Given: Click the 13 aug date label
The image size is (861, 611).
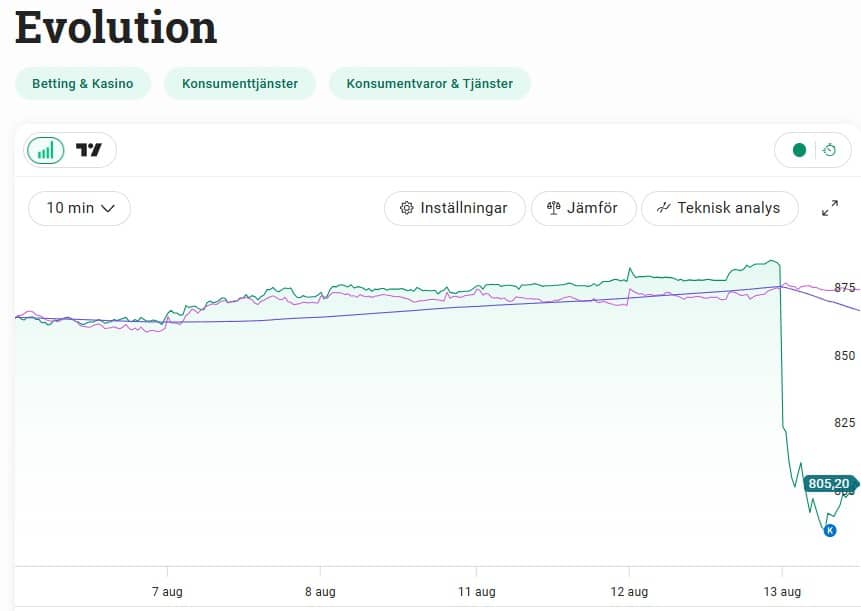Looking at the screenshot, I should 783,591.
